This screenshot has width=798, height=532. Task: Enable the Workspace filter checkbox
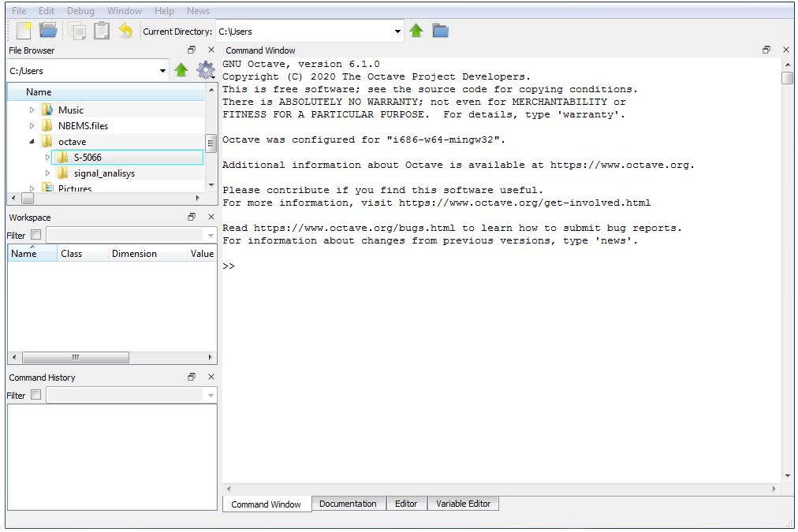[36, 235]
